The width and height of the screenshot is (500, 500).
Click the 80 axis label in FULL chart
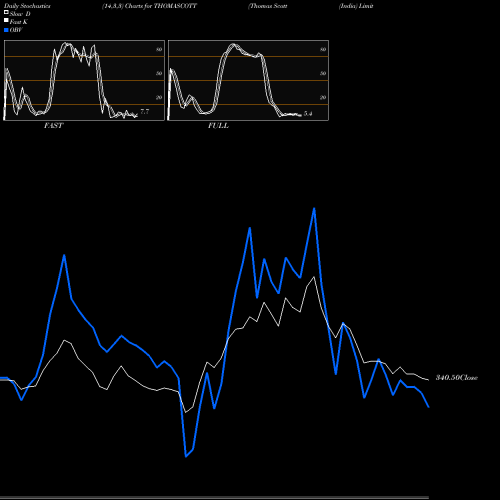[x=323, y=49]
